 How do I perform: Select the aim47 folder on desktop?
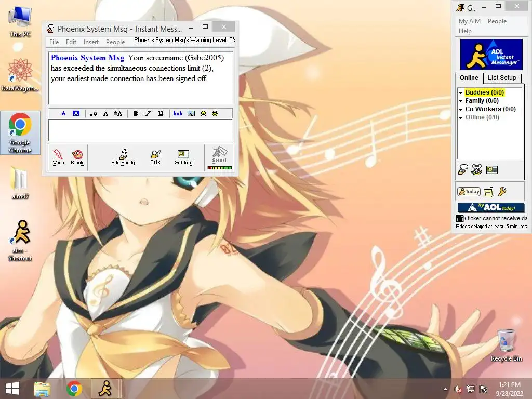(20, 182)
